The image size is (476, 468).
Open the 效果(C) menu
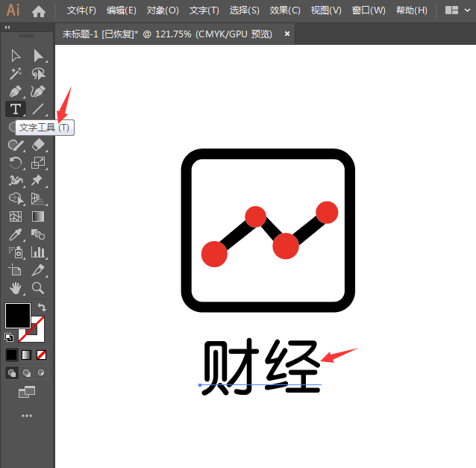tap(285, 10)
